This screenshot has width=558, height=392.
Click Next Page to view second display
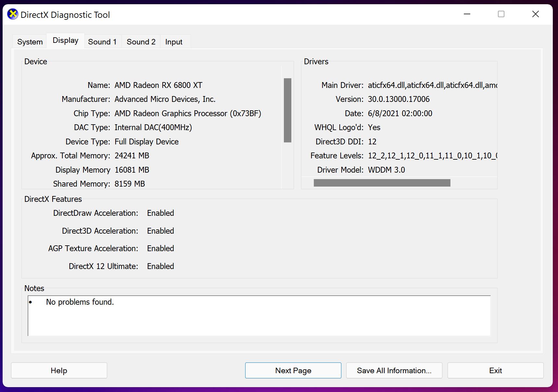click(293, 370)
